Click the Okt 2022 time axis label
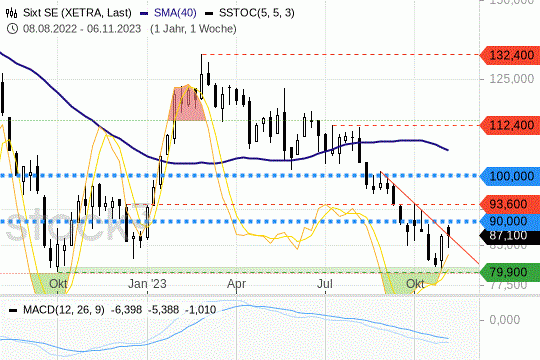 click(58, 284)
